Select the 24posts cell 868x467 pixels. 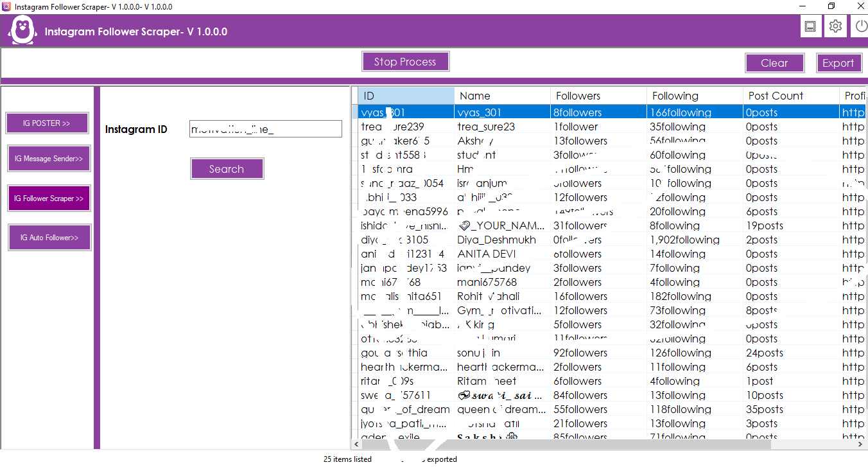791,353
